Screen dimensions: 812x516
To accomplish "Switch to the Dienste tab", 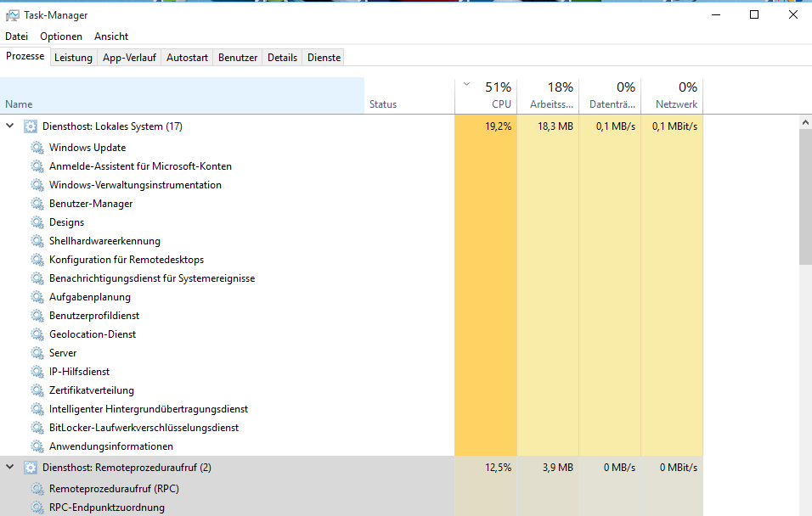I will click(324, 58).
